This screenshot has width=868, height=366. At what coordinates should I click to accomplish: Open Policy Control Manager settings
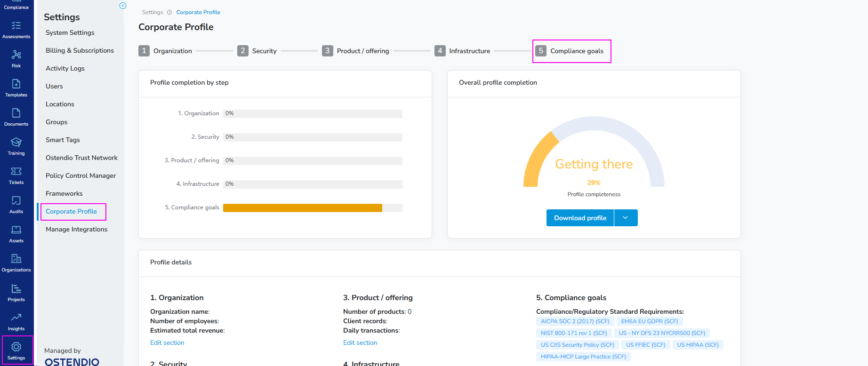[x=80, y=175]
